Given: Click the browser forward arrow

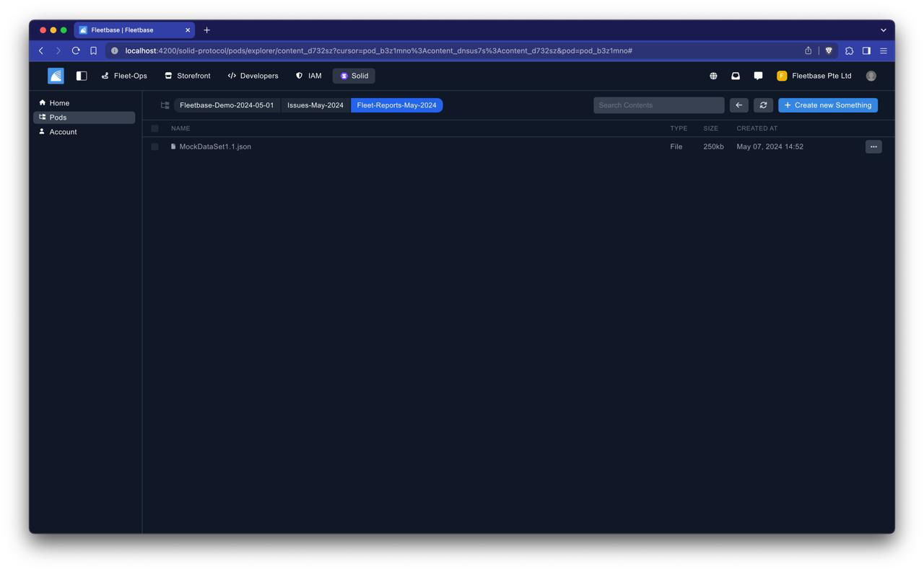Looking at the screenshot, I should point(58,51).
